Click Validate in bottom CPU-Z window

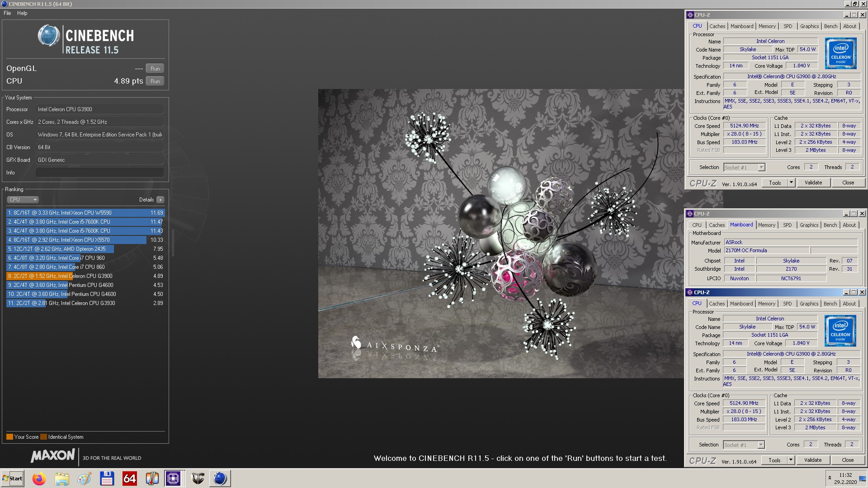[x=813, y=460]
